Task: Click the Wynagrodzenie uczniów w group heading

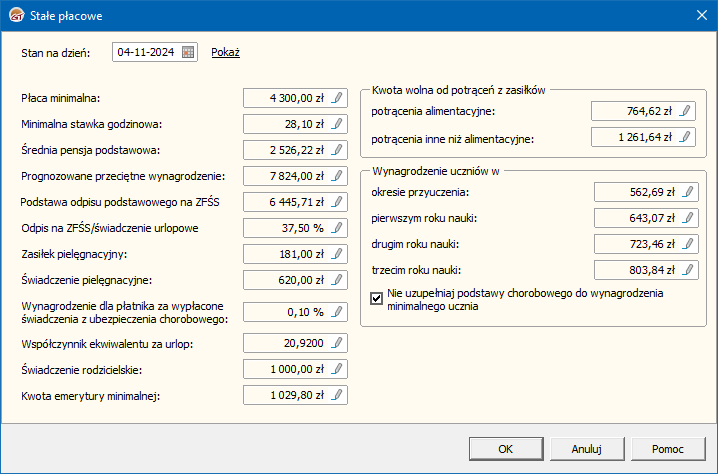Action: coord(435,171)
